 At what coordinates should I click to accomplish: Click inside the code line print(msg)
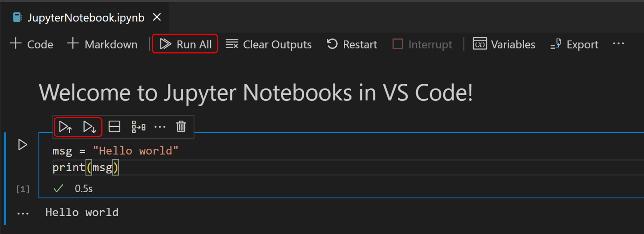click(x=85, y=167)
